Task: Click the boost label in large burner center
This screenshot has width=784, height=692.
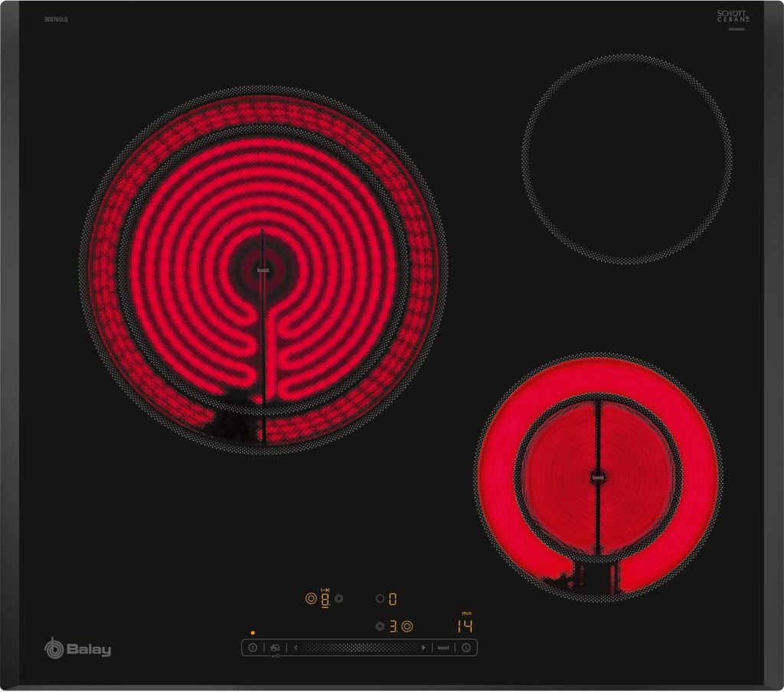Action: pyautogui.click(x=263, y=270)
